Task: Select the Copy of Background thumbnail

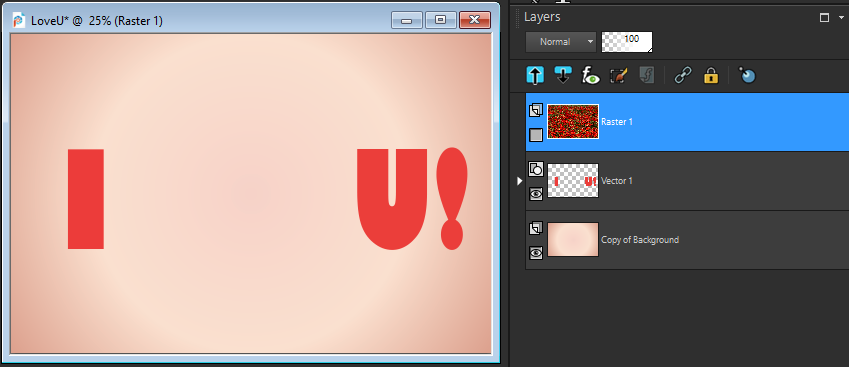Action: tap(573, 239)
